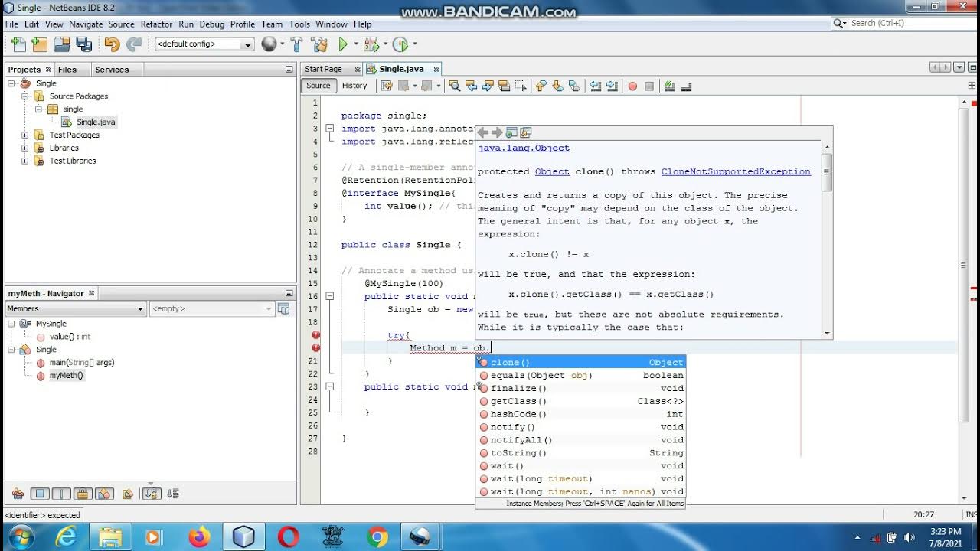Toggle bookmark on the current line
Image resolution: width=980 pixels, height=551 pixels.
pyautogui.click(x=574, y=86)
